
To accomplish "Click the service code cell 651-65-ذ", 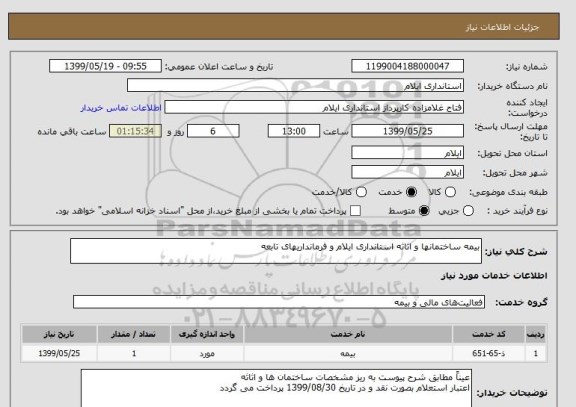I will click(x=489, y=353).
